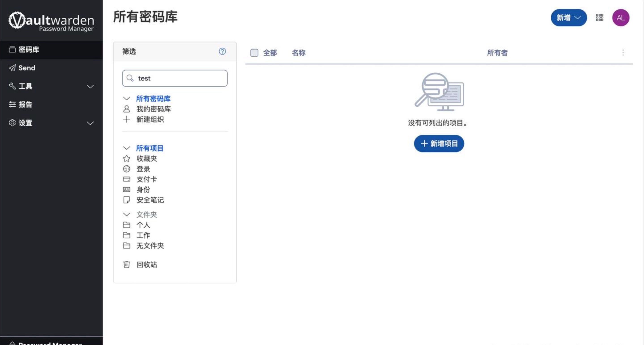
Task: Click the paper plane Send icon
Action: pyautogui.click(x=12, y=68)
